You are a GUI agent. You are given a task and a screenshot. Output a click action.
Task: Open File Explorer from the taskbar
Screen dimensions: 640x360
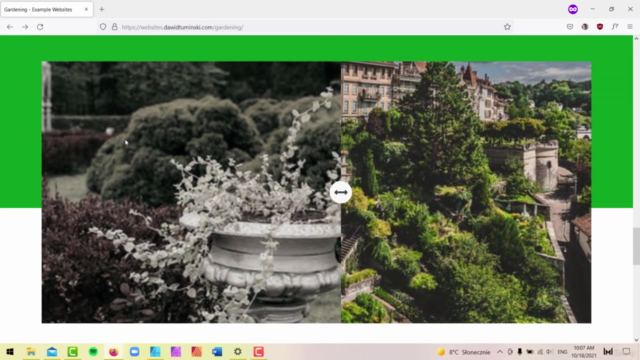click(x=31, y=351)
